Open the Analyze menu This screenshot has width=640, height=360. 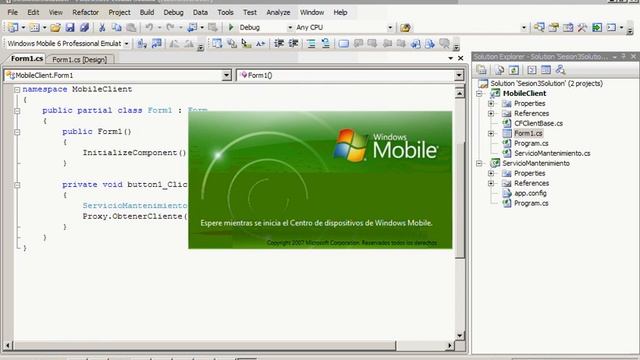pos(278,12)
